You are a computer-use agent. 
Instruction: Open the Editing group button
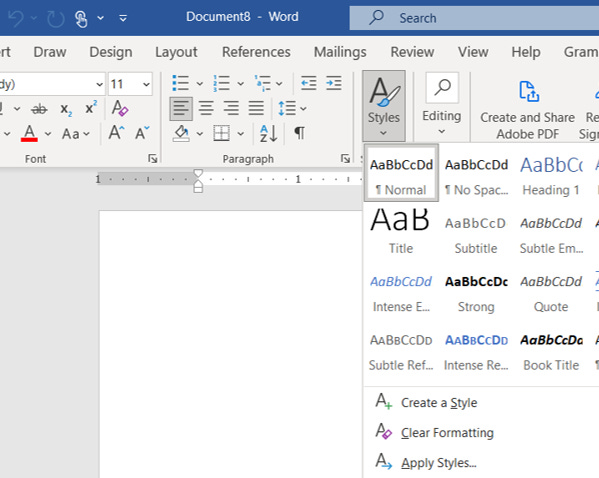(442, 104)
